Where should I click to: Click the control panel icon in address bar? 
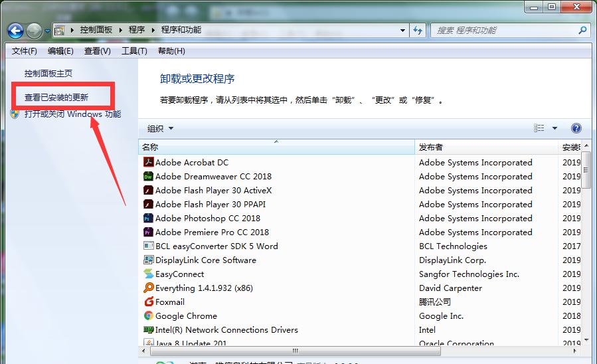coord(59,30)
